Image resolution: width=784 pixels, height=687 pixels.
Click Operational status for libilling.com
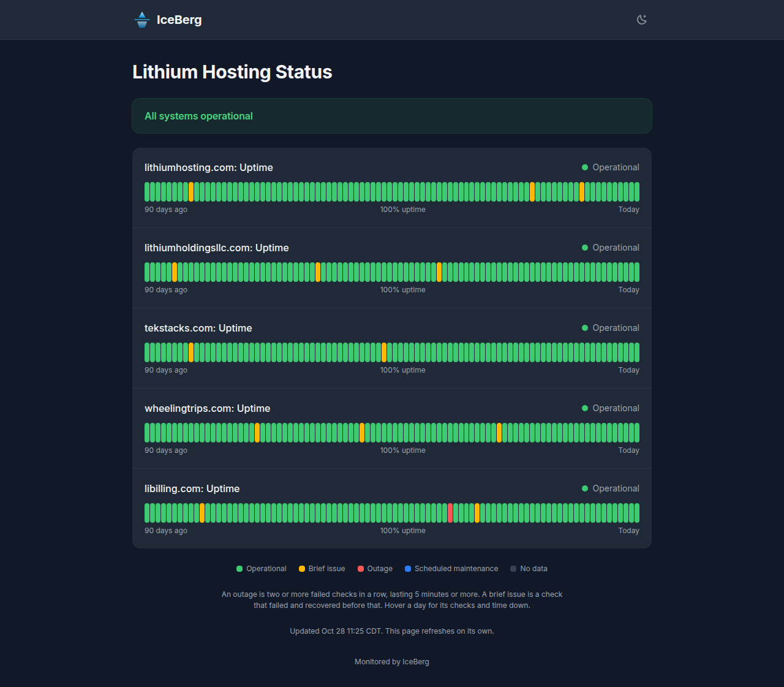pyautogui.click(x=610, y=488)
